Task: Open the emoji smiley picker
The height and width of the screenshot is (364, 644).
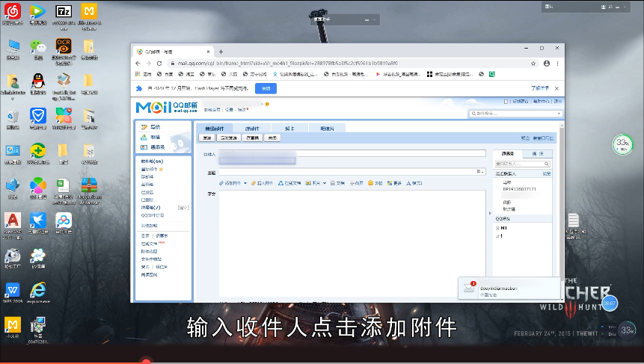Action: tap(370, 183)
